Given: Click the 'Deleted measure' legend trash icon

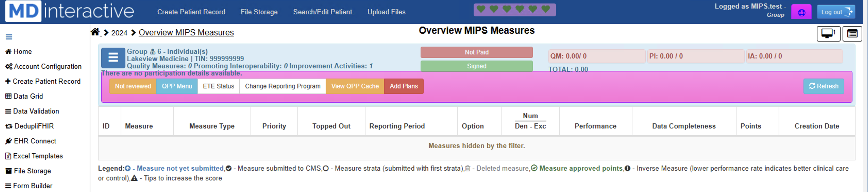Looking at the screenshot, I should tap(468, 169).
